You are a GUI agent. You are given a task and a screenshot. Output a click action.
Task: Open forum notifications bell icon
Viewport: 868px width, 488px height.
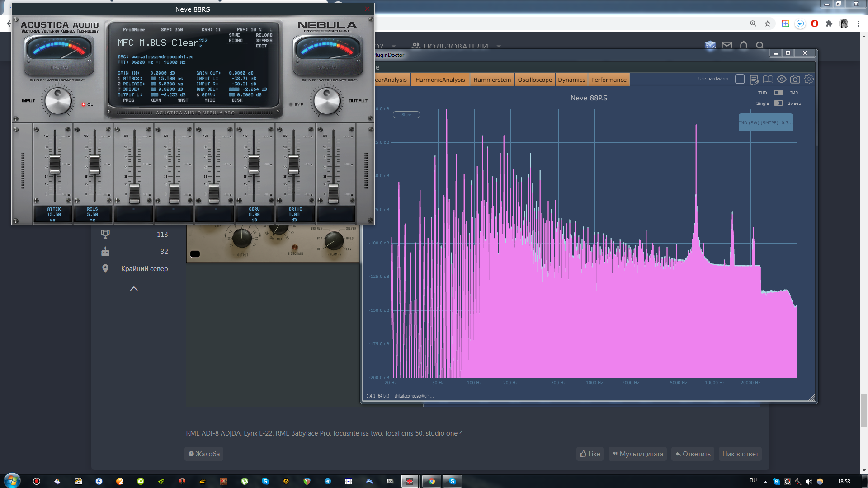point(744,45)
